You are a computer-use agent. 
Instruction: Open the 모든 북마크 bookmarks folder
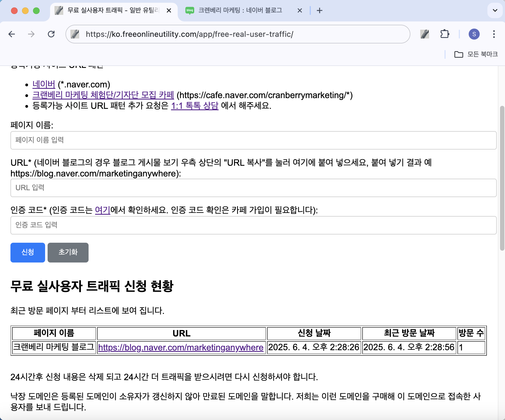click(x=476, y=54)
